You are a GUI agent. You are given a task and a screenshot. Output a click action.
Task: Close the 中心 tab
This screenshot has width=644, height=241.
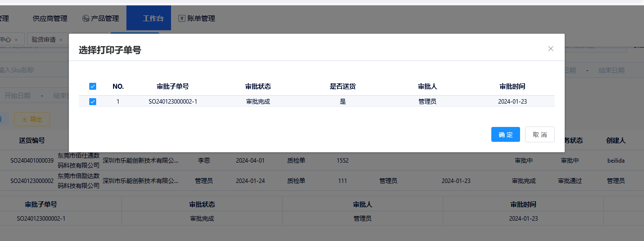16,40
